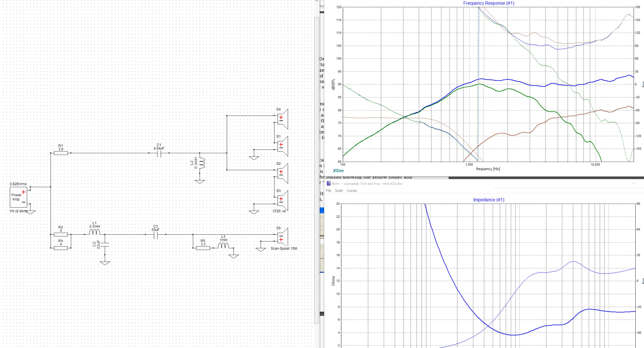Click the dBSPL axis label
Viewport: 644px width, 348px height.
333,84
